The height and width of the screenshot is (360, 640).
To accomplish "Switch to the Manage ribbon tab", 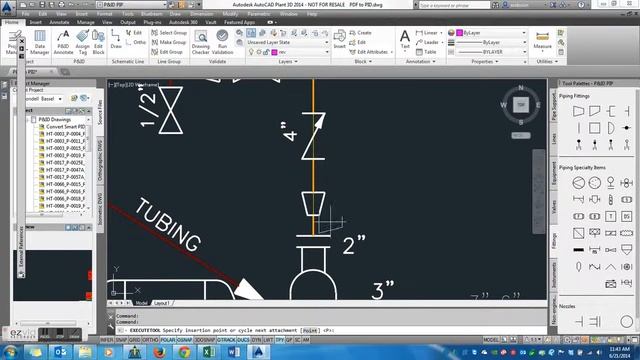I will 85,22.
